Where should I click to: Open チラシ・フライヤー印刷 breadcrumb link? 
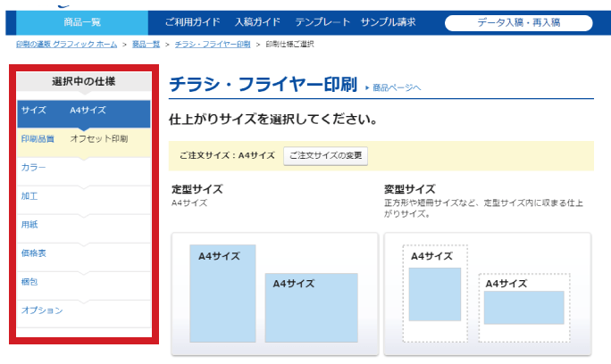[x=213, y=44]
